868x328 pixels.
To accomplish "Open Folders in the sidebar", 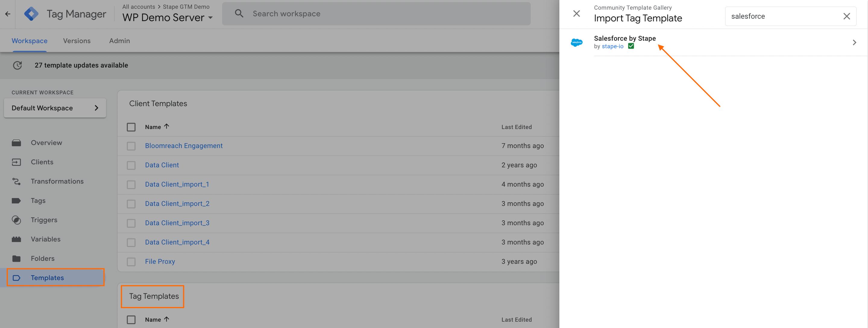I will [x=43, y=259].
